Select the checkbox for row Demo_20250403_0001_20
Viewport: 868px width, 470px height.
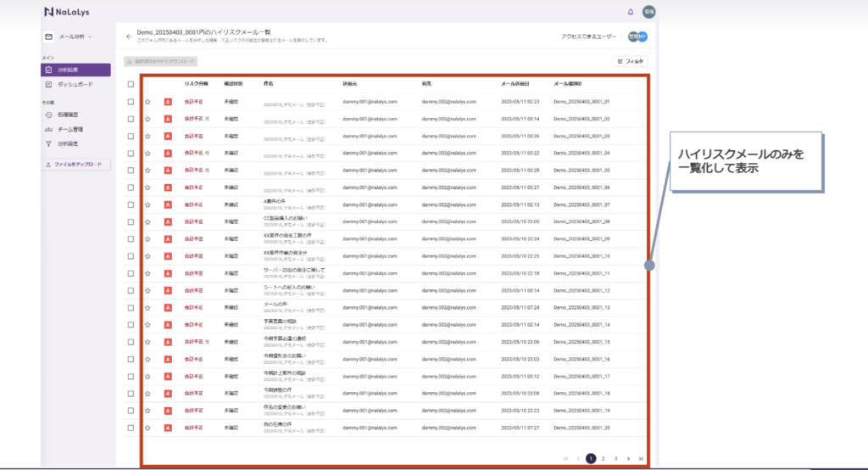coord(131,428)
